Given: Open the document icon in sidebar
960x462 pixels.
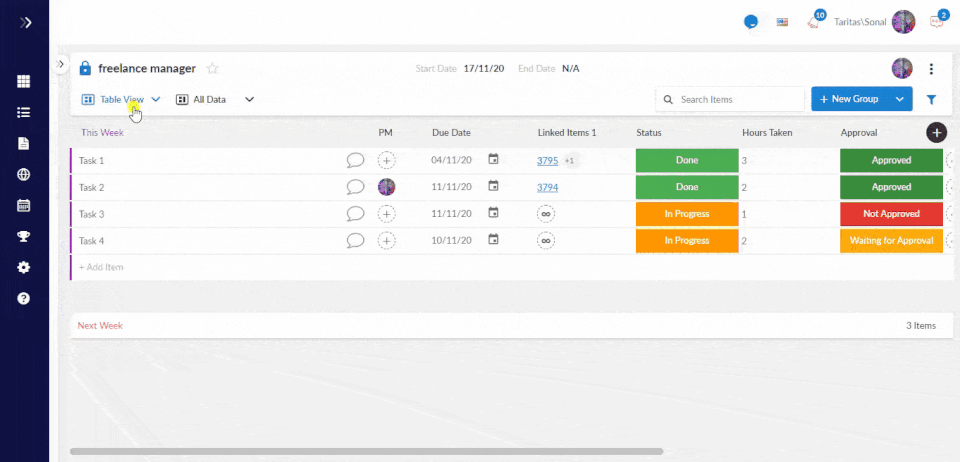Looking at the screenshot, I should [24, 143].
